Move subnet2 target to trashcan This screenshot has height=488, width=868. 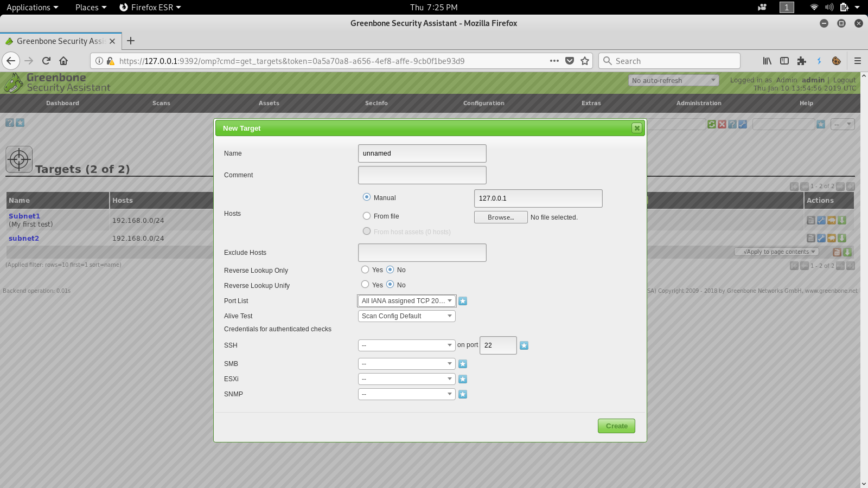(810, 238)
